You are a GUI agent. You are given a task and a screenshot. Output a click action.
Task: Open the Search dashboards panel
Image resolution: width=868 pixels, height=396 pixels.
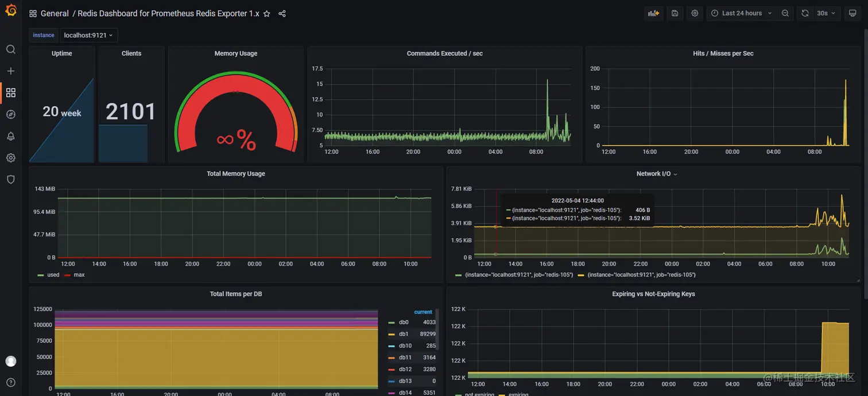coord(10,49)
